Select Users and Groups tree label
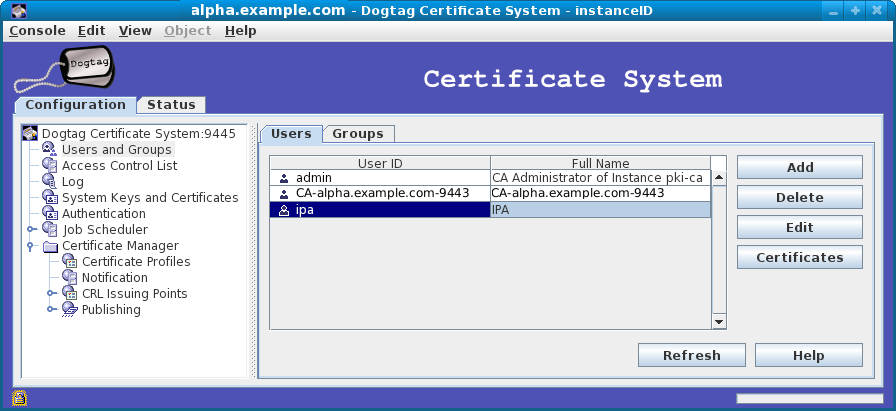The width and height of the screenshot is (896, 411). pyautogui.click(x=117, y=150)
